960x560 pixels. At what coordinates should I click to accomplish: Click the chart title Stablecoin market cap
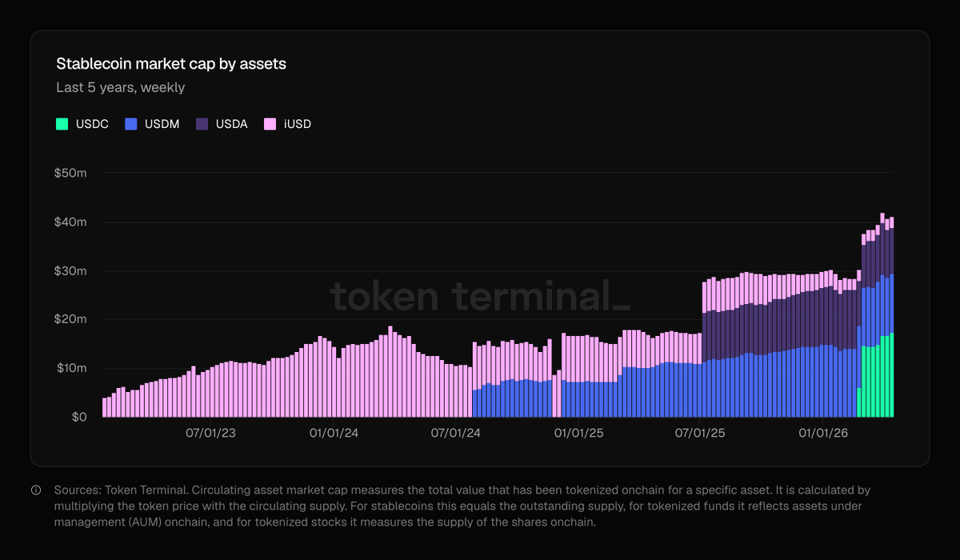(x=170, y=64)
